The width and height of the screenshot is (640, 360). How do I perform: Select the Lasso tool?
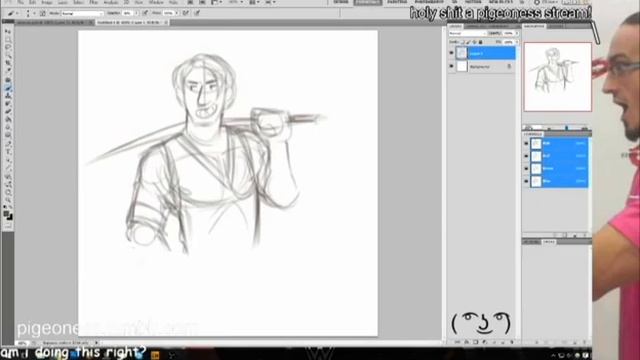pyautogui.click(x=8, y=47)
